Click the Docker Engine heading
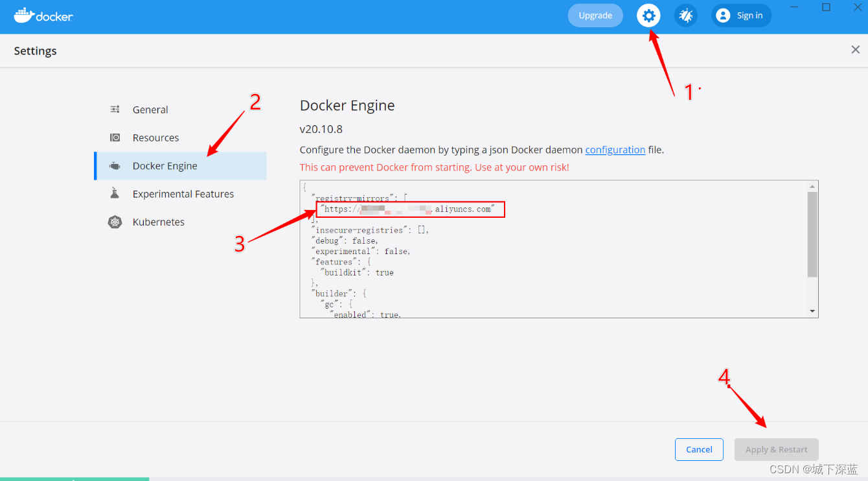Image resolution: width=868 pixels, height=481 pixels. pyautogui.click(x=347, y=106)
